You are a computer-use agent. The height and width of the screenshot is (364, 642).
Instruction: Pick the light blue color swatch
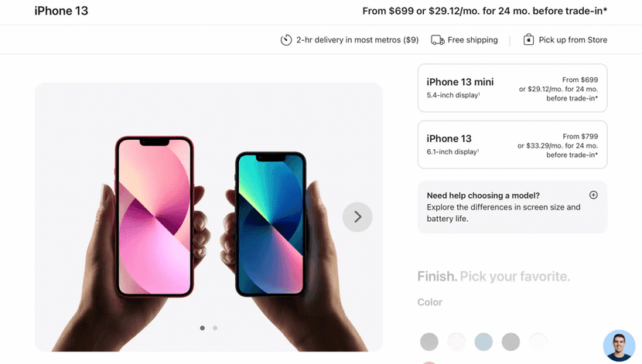(x=483, y=342)
